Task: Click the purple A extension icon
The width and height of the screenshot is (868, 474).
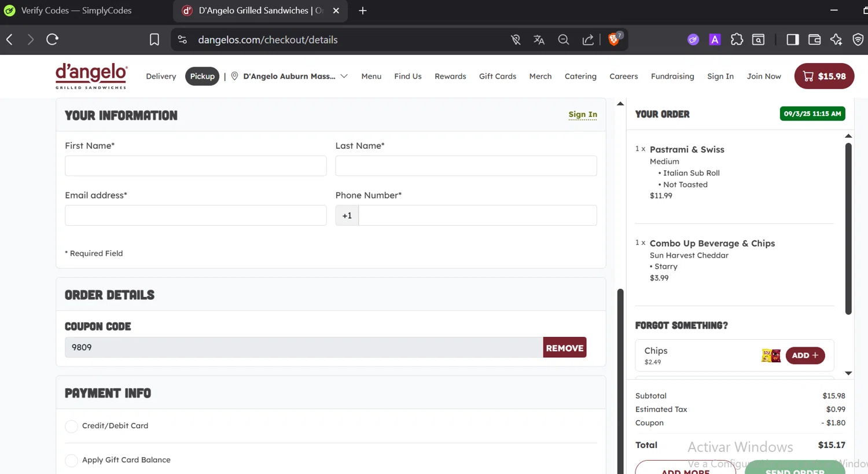Action: [715, 39]
